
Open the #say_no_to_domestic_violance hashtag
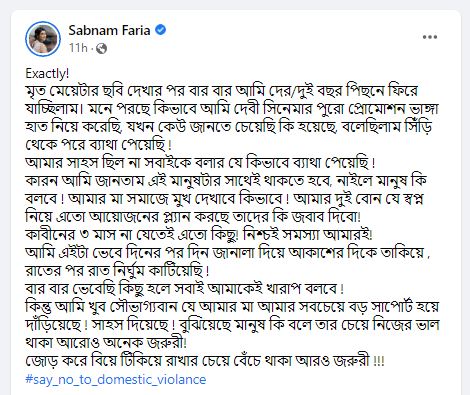tap(116, 379)
